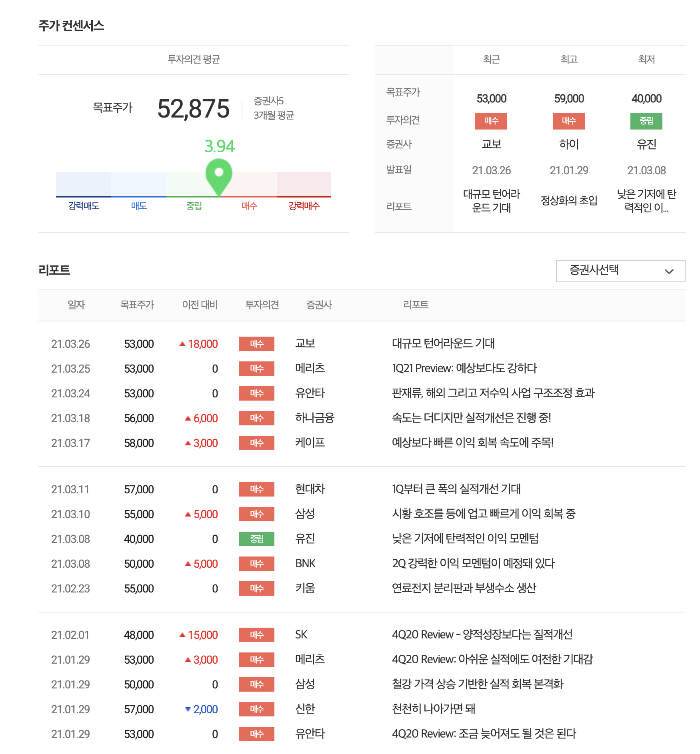Open report 4Q20 Review: 조금 늦어져도 될 것은 된다

pyautogui.click(x=484, y=734)
